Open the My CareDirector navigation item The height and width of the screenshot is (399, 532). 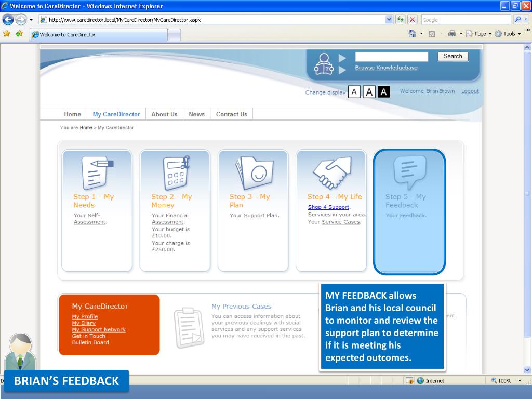coord(116,114)
